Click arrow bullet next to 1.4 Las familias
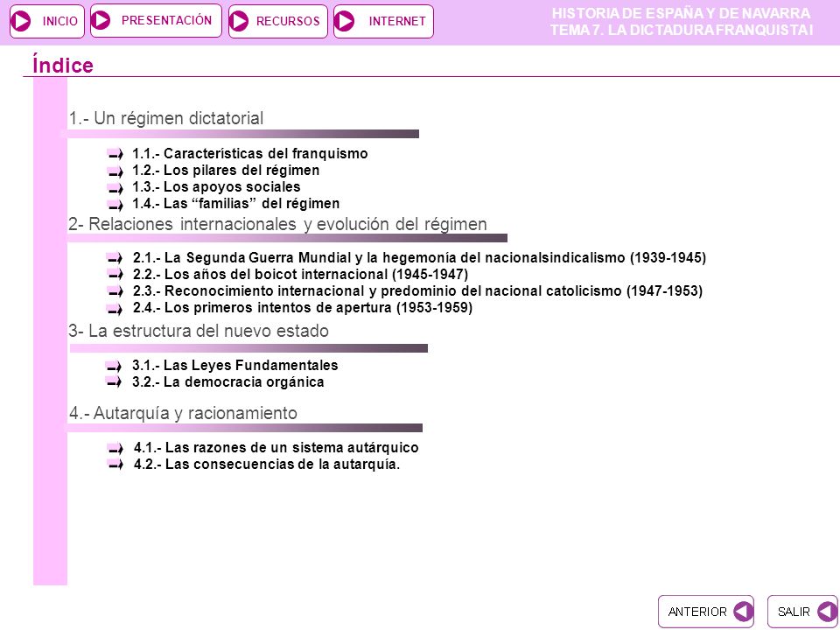Image resolution: width=840 pixels, height=630 pixels. click(x=115, y=205)
